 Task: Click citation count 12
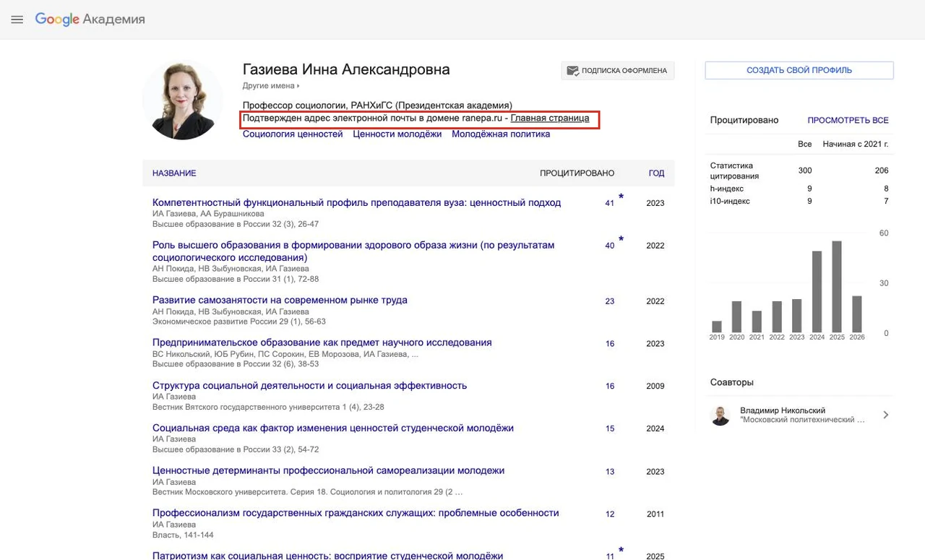[609, 514]
